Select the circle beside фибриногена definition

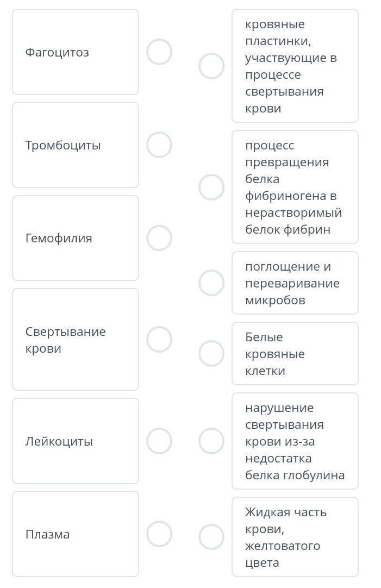point(211,187)
